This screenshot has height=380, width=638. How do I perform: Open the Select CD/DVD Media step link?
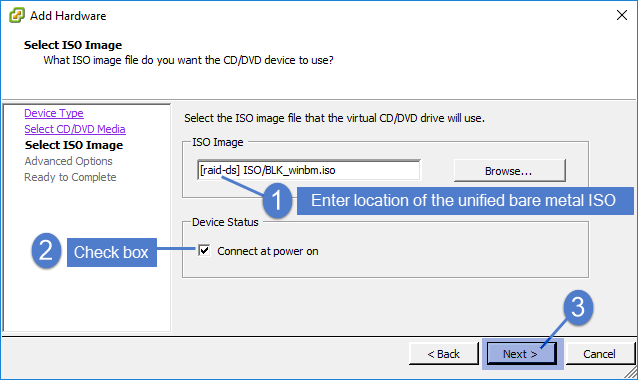click(x=75, y=129)
